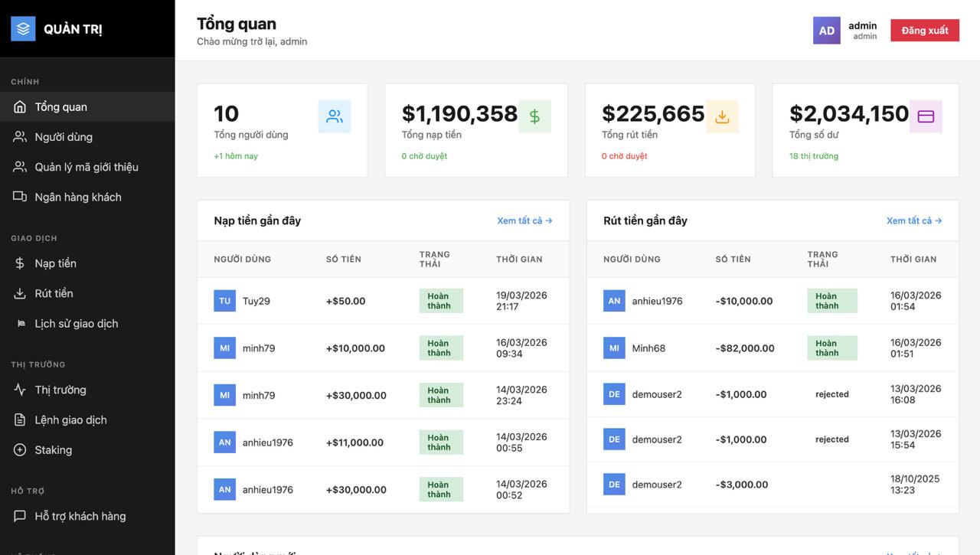Click the stacked layers logo icon
Viewport: 980px width, 555px height.
pos(23,29)
